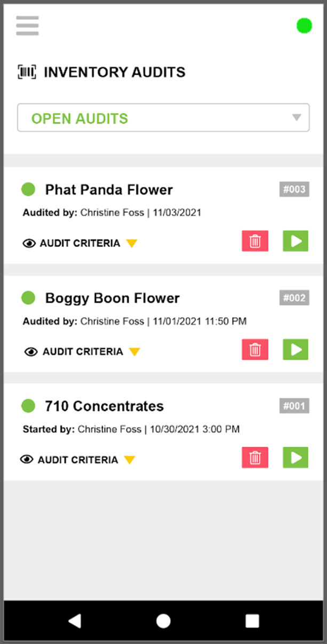Delete the Boggy Boon Flower audit

point(255,350)
